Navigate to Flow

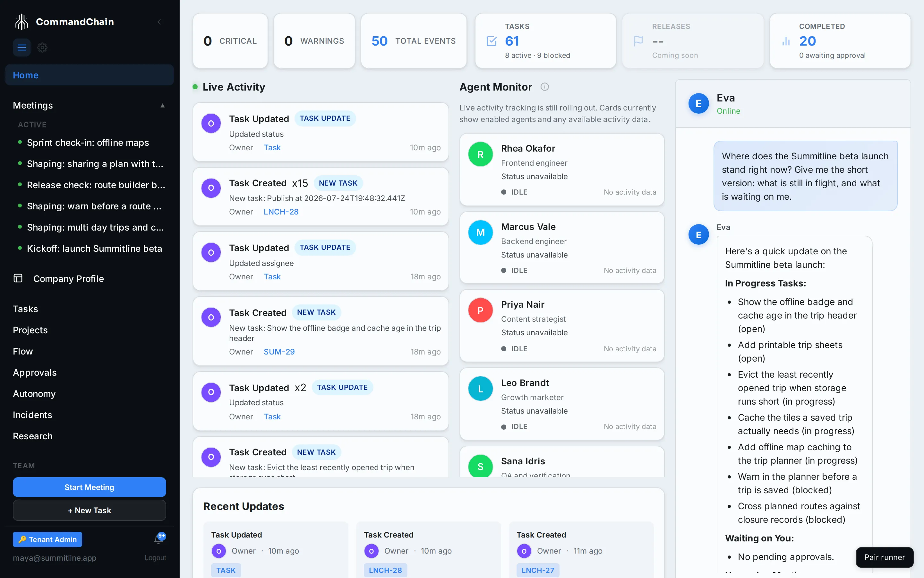[23, 351]
